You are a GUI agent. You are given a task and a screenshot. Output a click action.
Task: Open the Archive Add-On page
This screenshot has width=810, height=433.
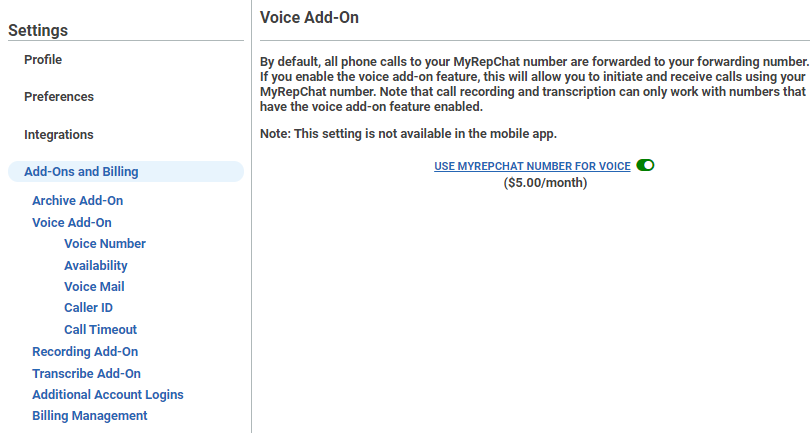[77, 200]
